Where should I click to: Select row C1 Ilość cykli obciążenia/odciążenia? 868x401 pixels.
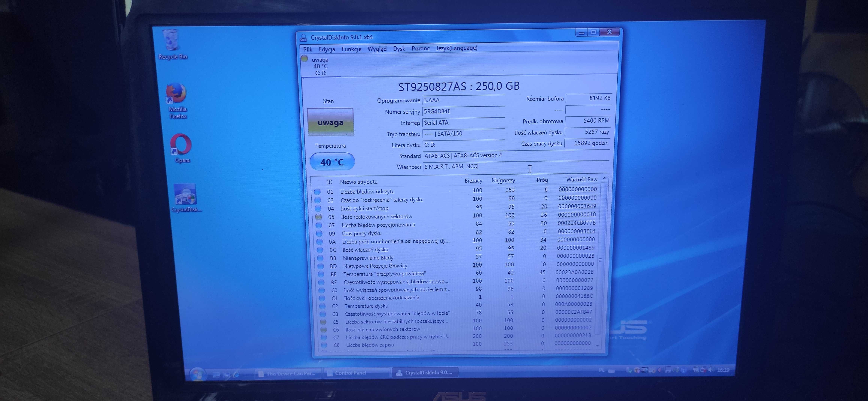click(456, 297)
